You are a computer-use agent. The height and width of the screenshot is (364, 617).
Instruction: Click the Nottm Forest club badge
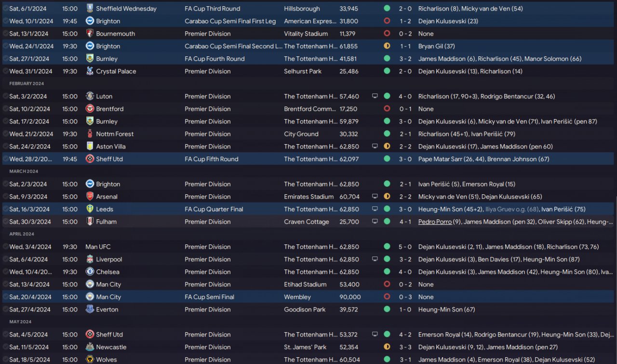[90, 134]
